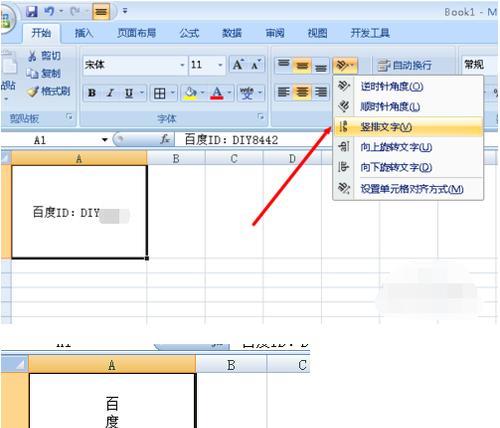Viewport: 500px width, 428px height.
Task: Click the Save icon in quick access toolbar
Action: (32, 12)
